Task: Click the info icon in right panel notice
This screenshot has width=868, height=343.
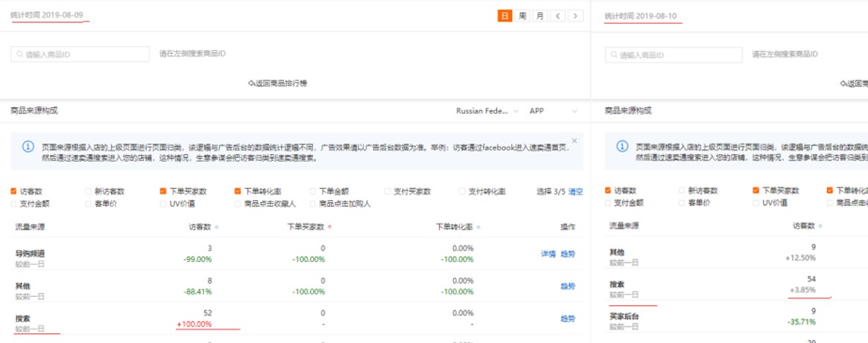Action: point(622,147)
